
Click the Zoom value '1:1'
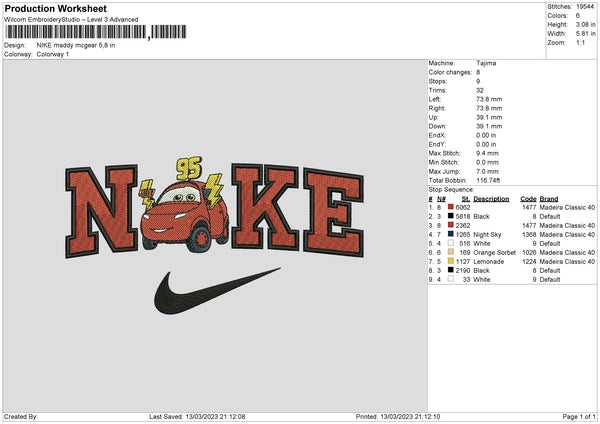(x=580, y=42)
